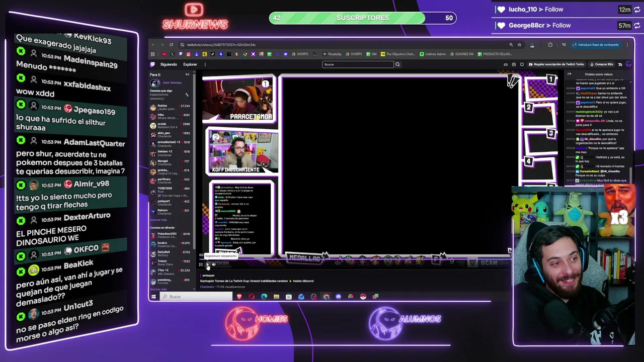Image resolution: width=644 pixels, height=362 pixels.
Task: Open Brave browser from taskbar
Action: coord(239,297)
